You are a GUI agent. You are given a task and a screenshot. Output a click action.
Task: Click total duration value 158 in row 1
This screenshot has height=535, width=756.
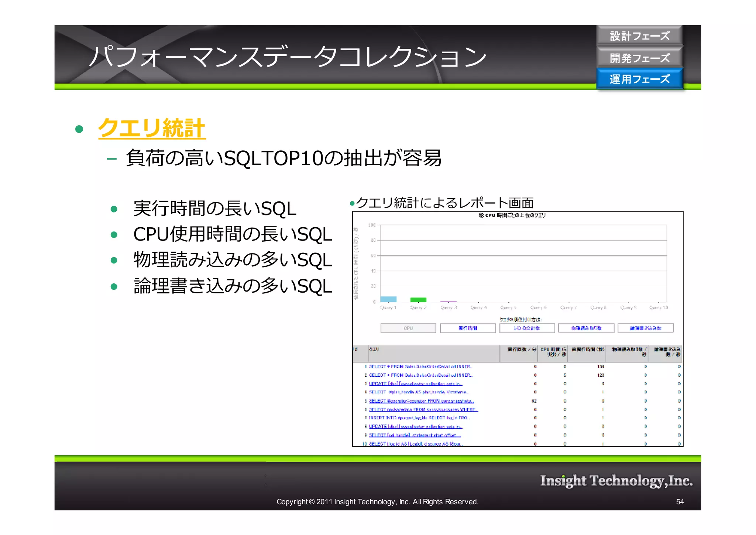tap(601, 367)
